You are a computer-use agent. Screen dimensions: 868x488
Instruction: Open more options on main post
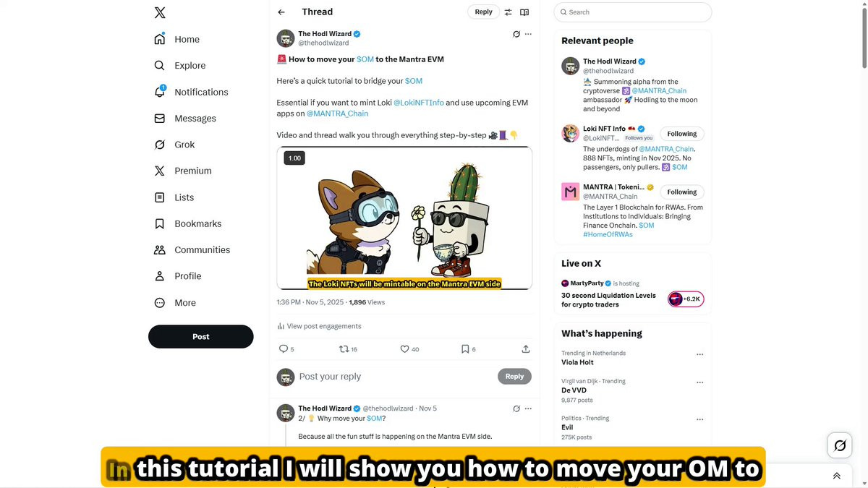click(528, 34)
